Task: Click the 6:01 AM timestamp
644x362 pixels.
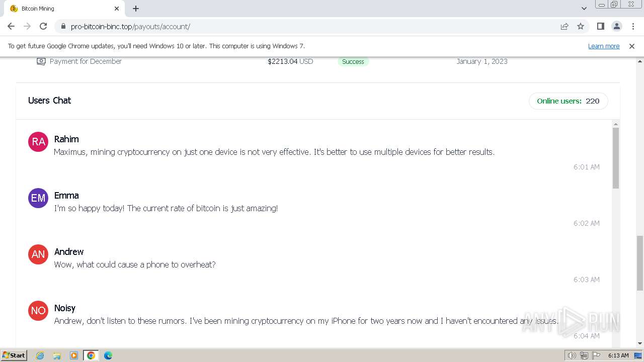Action: [587, 167]
